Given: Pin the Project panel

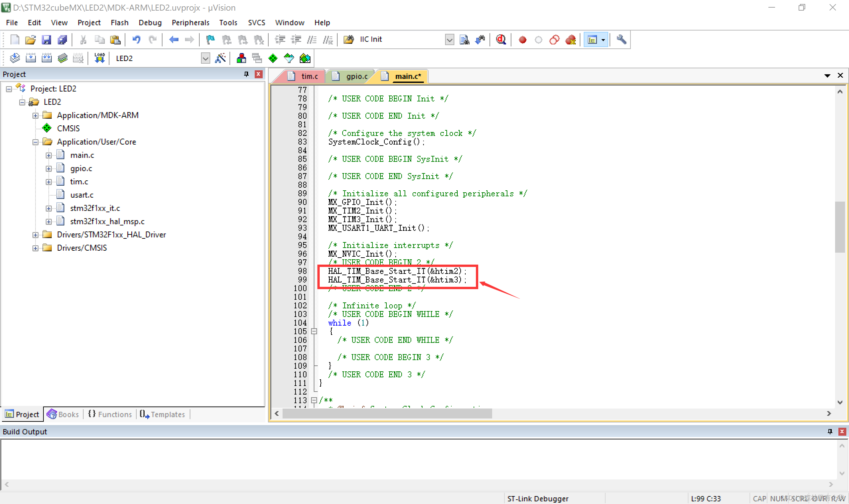Looking at the screenshot, I should 246,74.
